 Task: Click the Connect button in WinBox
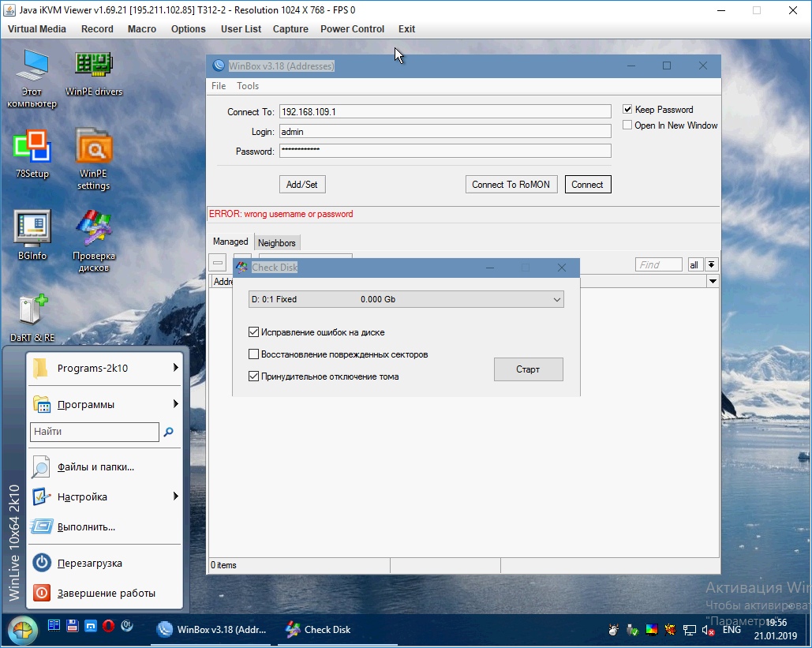(x=588, y=185)
